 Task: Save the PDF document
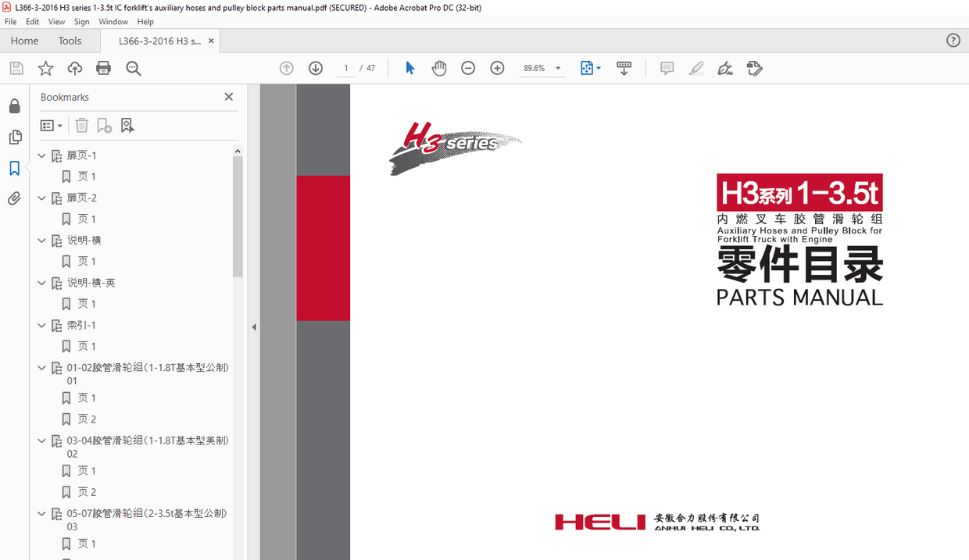pyautogui.click(x=16, y=68)
